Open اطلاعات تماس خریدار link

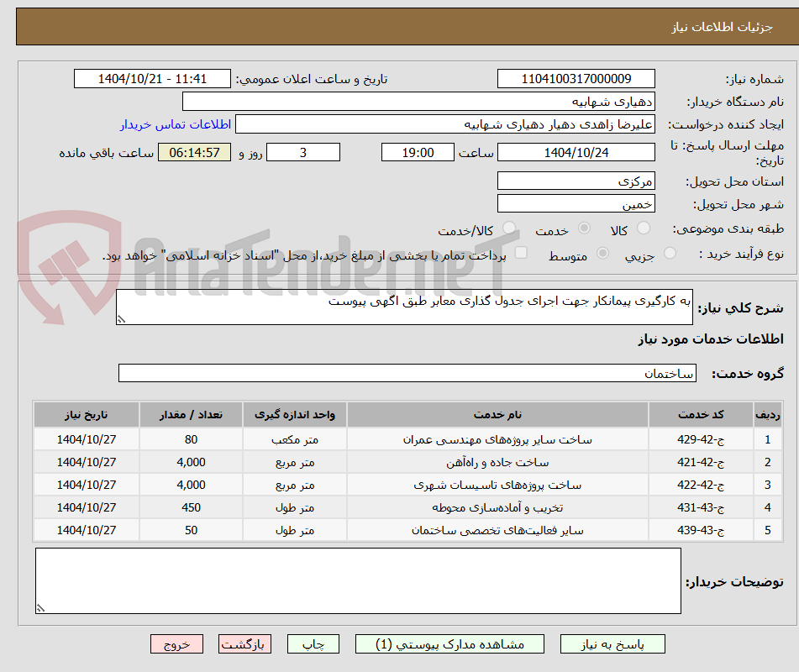point(176,124)
